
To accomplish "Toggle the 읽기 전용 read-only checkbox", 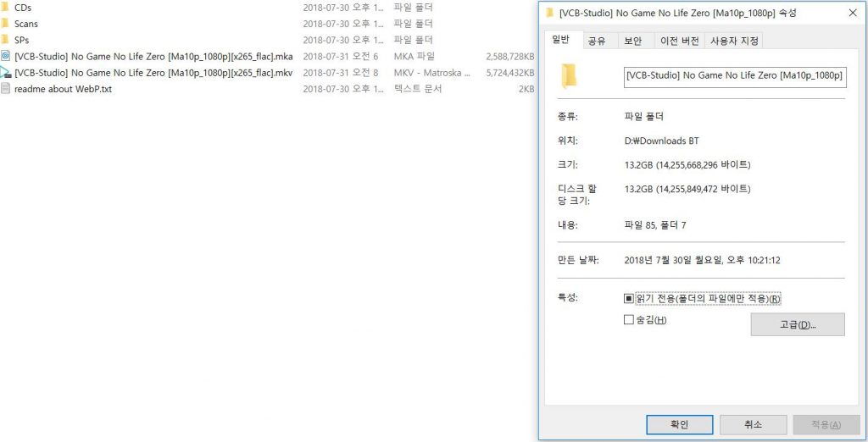I will [628, 299].
